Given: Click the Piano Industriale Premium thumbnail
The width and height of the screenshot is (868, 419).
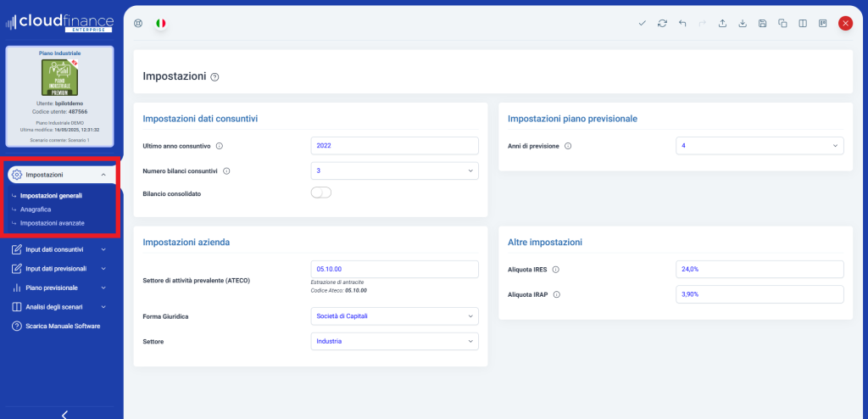Looking at the screenshot, I should point(60,77).
